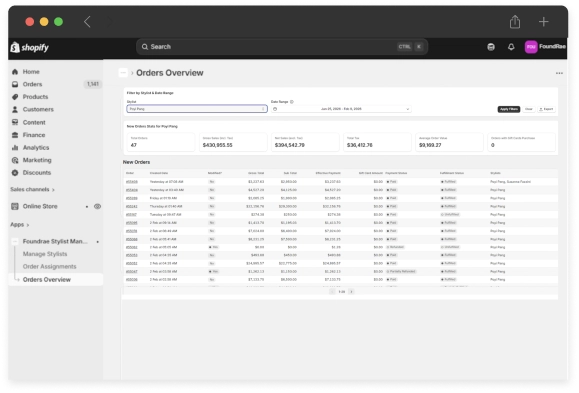Click the Refunded payment status badge
The width and height of the screenshot is (579, 393).
tap(395, 247)
